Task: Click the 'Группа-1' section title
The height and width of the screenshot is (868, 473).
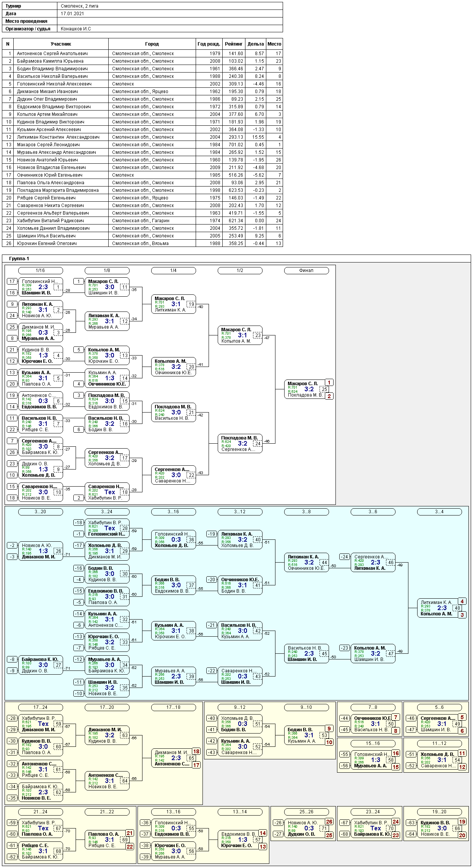Action: point(19,259)
